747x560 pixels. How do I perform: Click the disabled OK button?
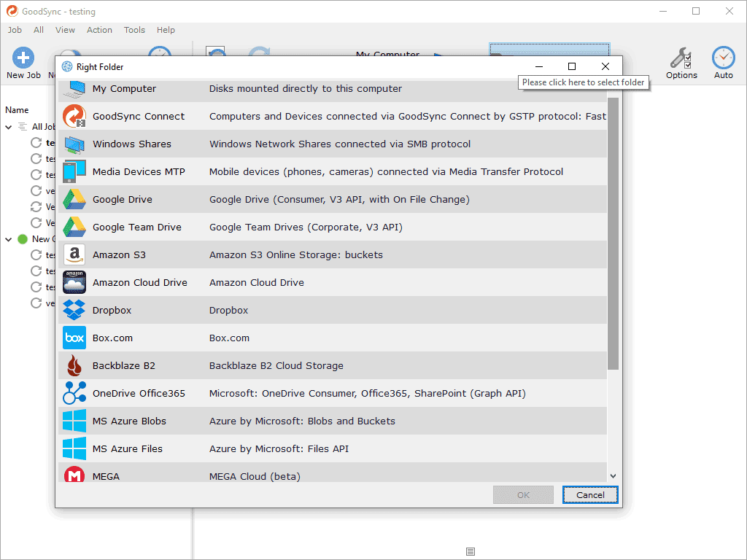[523, 495]
